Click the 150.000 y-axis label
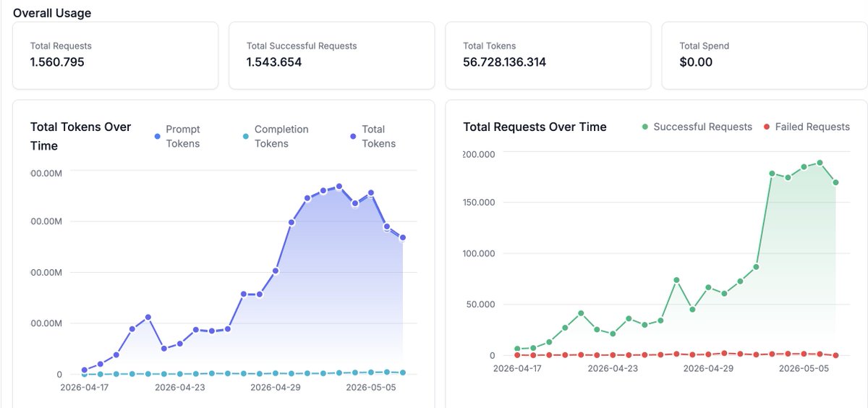 [x=479, y=202]
